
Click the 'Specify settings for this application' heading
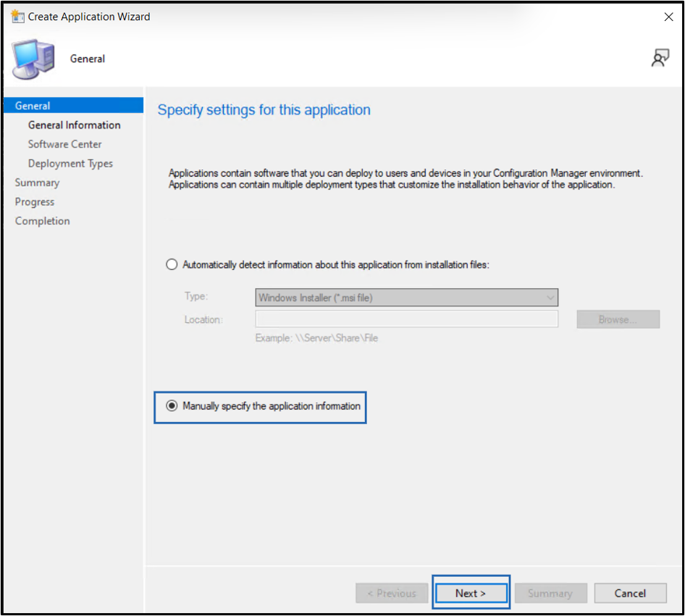(x=264, y=110)
